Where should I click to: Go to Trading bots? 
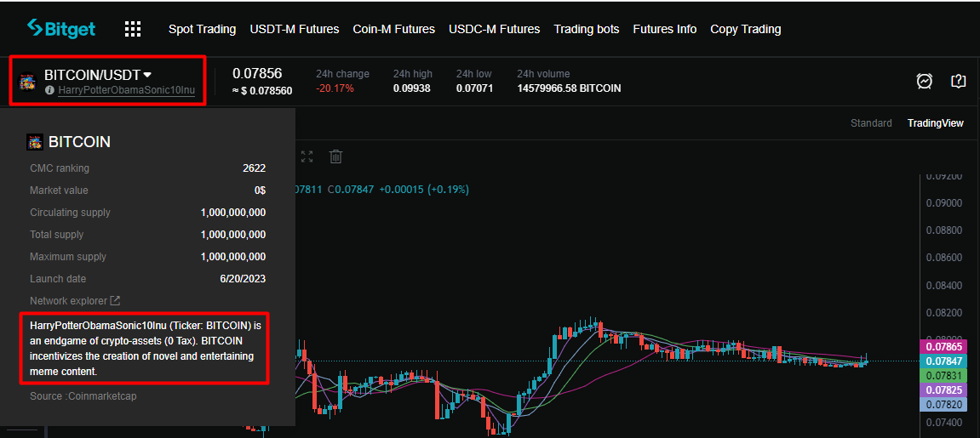click(x=587, y=29)
